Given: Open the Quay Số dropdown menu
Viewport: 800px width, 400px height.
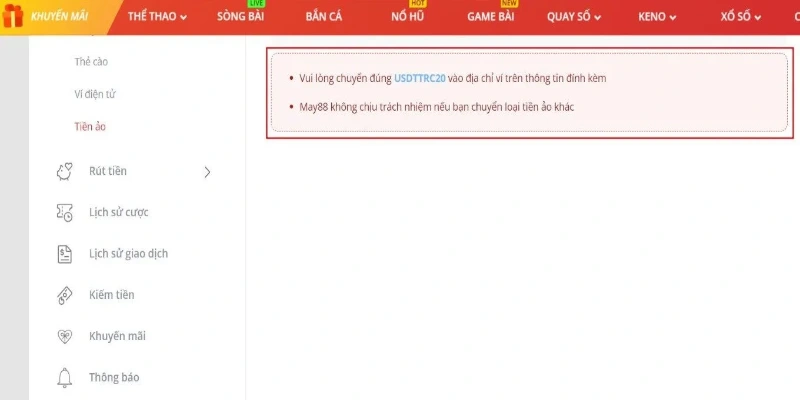Looking at the screenshot, I should click(582, 17).
